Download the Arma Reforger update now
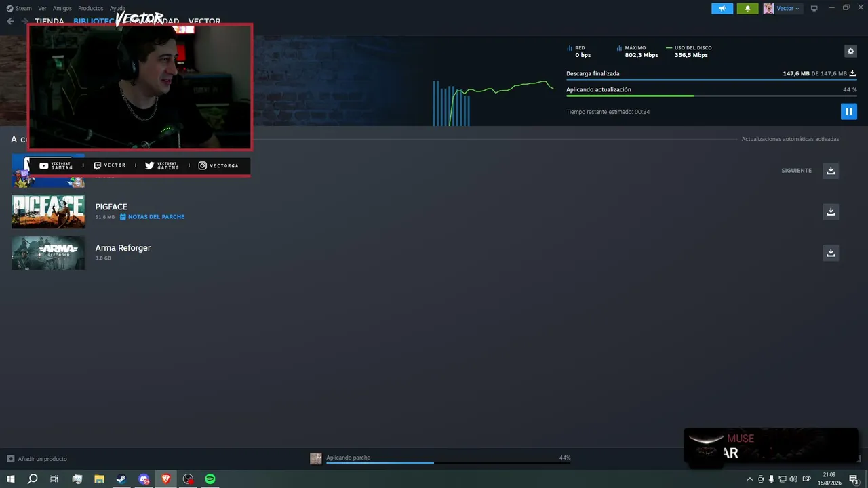Viewport: 868px width, 488px height. click(x=831, y=253)
